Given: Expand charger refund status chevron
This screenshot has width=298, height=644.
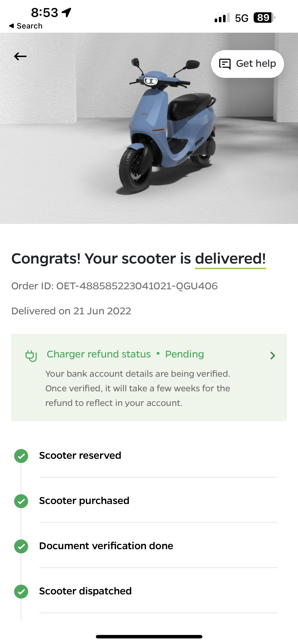Looking at the screenshot, I should [x=273, y=356].
